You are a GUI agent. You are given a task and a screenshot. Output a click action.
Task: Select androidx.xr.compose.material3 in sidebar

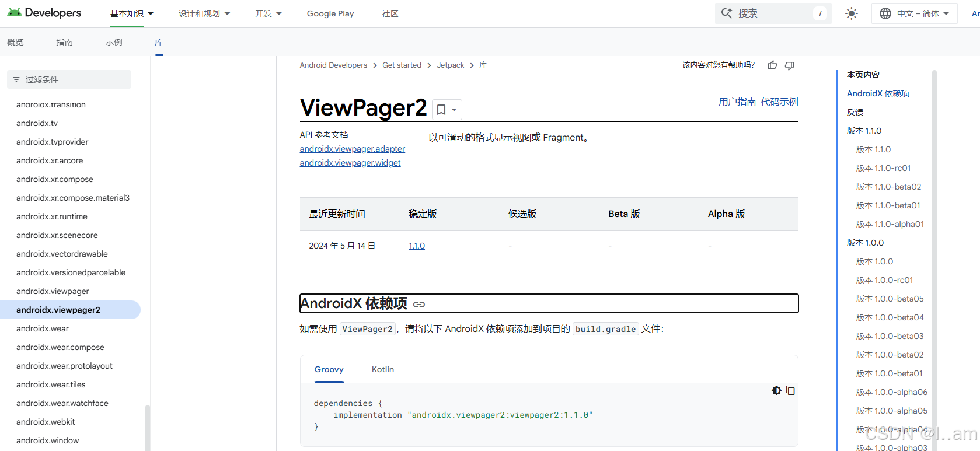click(x=73, y=198)
